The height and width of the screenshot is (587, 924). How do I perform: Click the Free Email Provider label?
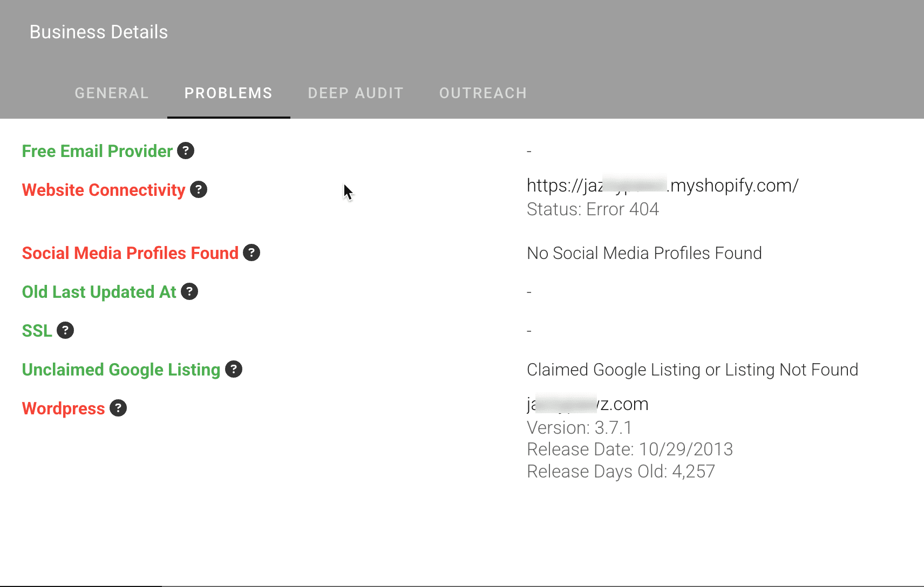pos(97,151)
